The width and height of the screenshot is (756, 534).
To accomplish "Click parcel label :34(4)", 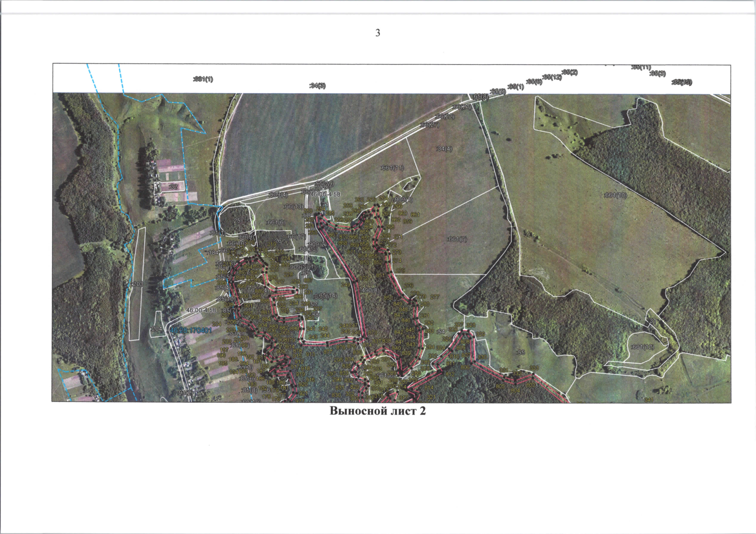I will point(444,149).
